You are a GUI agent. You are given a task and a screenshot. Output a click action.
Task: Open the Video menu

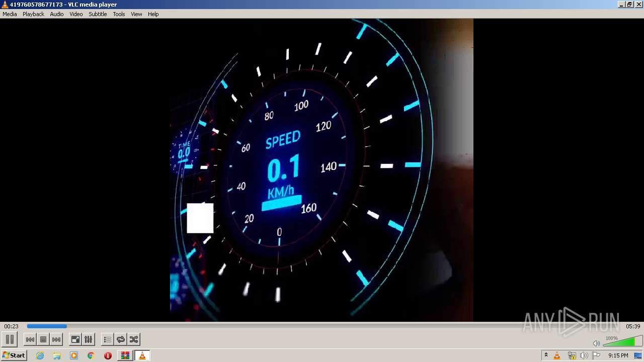tap(76, 14)
